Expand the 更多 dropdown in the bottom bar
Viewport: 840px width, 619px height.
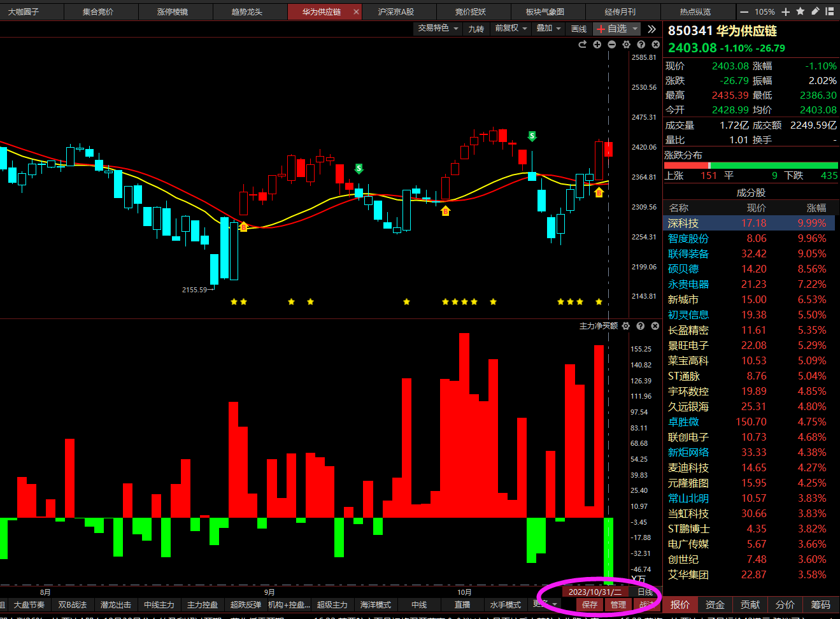coord(545,604)
